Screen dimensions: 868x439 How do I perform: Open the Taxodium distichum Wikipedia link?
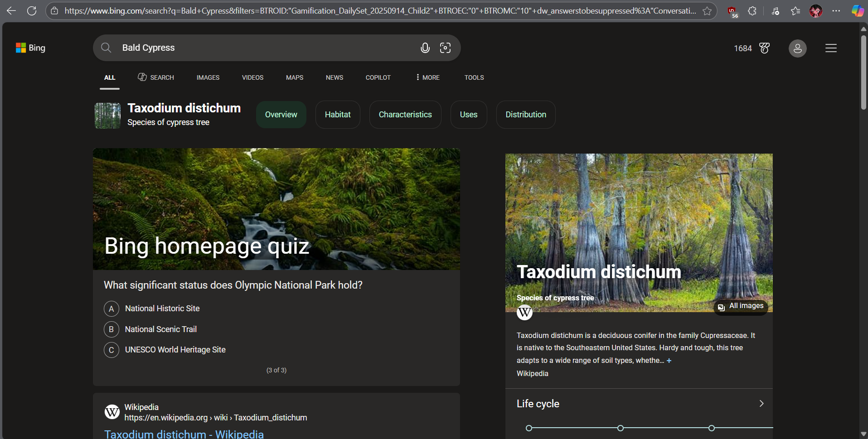point(184,434)
